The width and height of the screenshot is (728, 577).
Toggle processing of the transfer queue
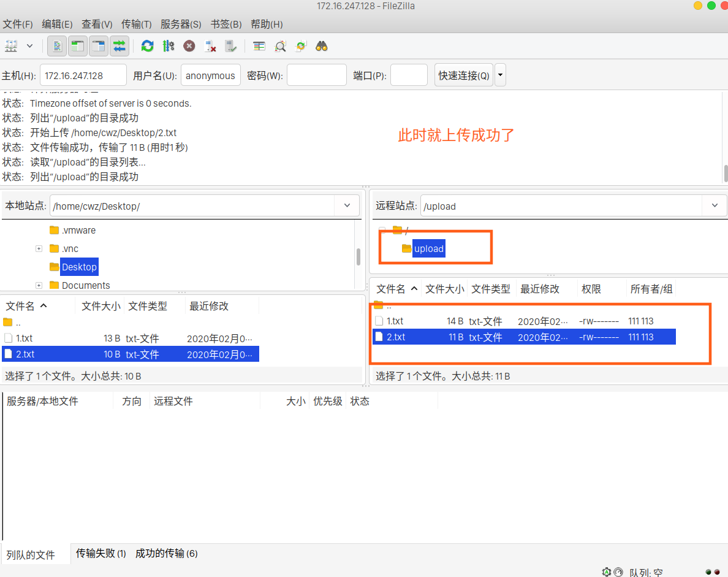169,46
